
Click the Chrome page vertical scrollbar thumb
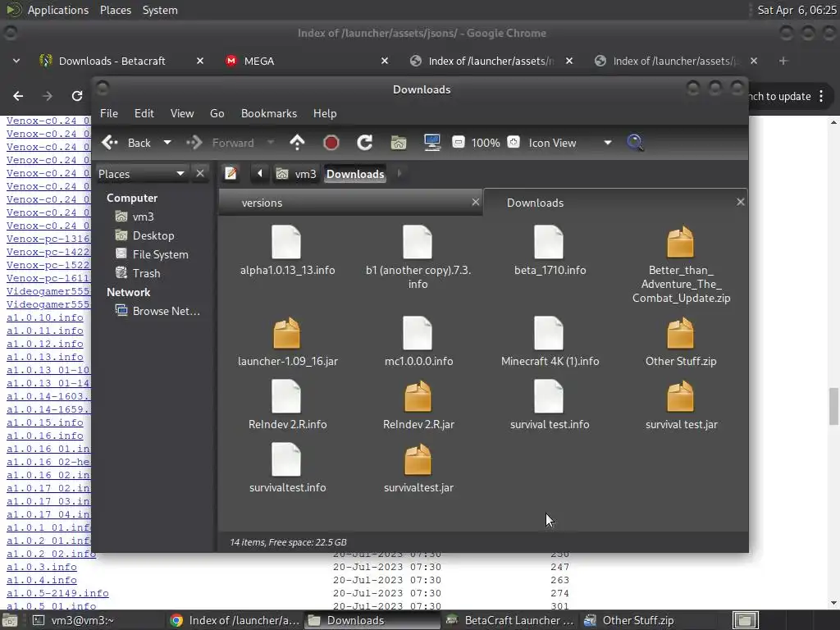[833, 406]
